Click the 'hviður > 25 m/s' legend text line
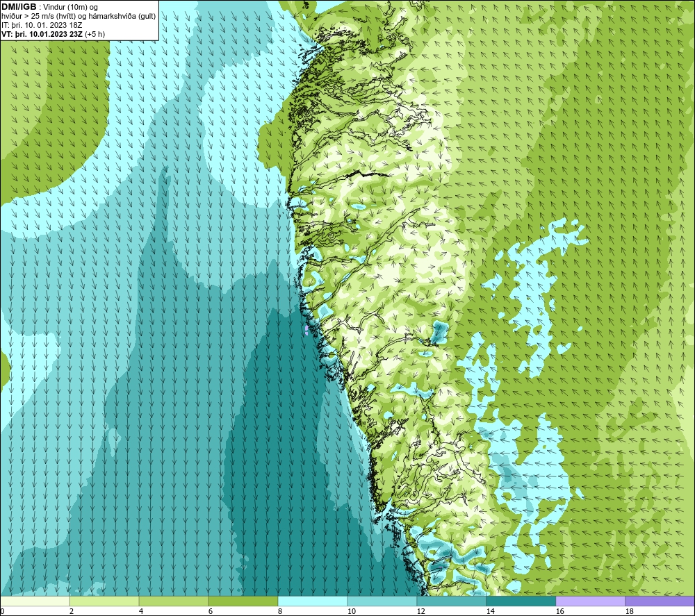This screenshot has height=616, width=695. (x=79, y=16)
